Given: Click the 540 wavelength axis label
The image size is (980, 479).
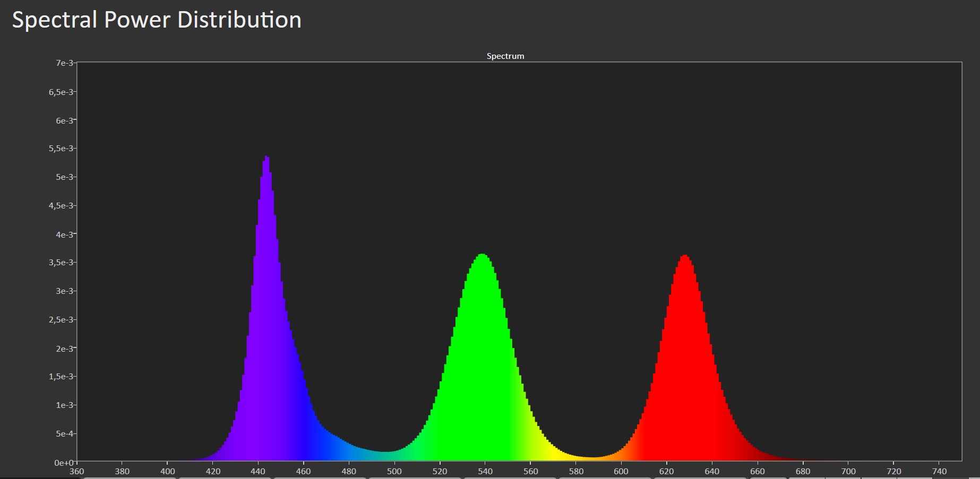Looking at the screenshot, I should [485, 472].
